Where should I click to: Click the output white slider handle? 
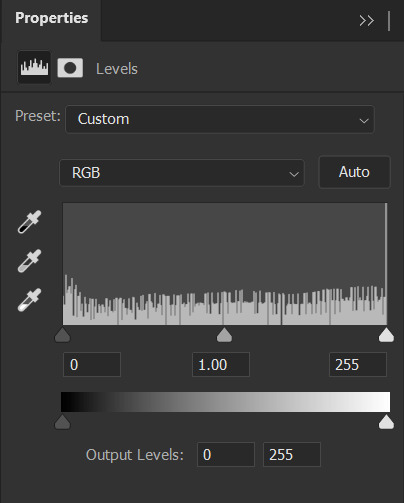[386, 422]
